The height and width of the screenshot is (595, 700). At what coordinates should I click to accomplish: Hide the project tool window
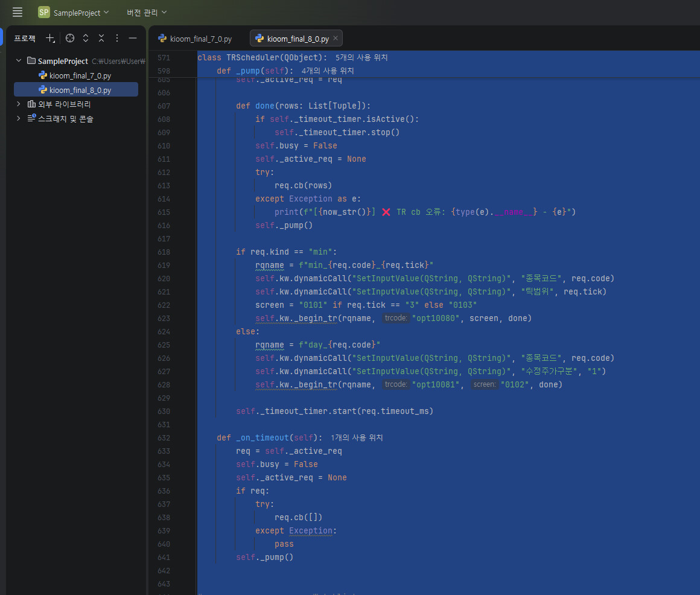133,39
